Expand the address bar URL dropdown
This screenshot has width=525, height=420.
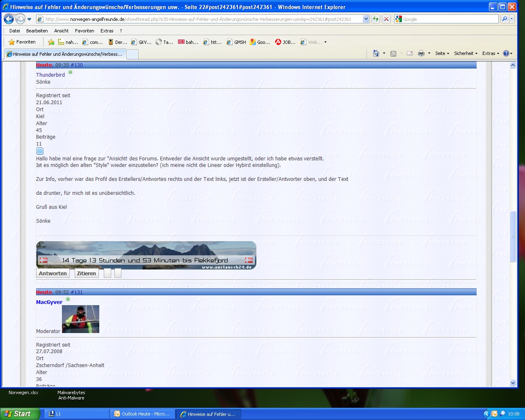pyautogui.click(x=366, y=19)
